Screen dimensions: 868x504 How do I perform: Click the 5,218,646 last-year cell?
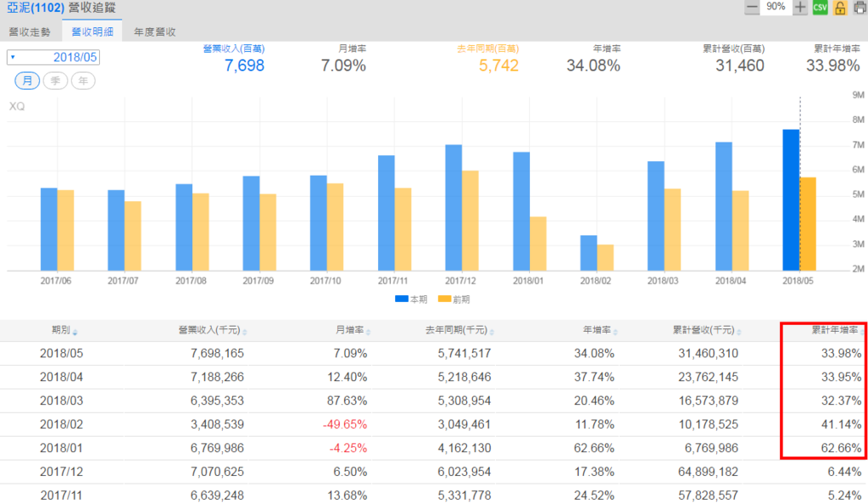tap(465, 378)
